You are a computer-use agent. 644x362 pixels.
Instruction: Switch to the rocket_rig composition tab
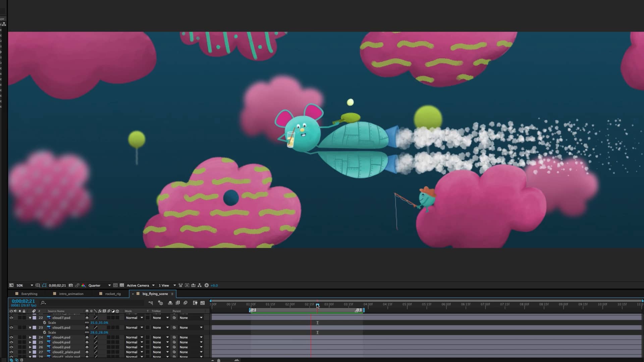pyautogui.click(x=112, y=294)
